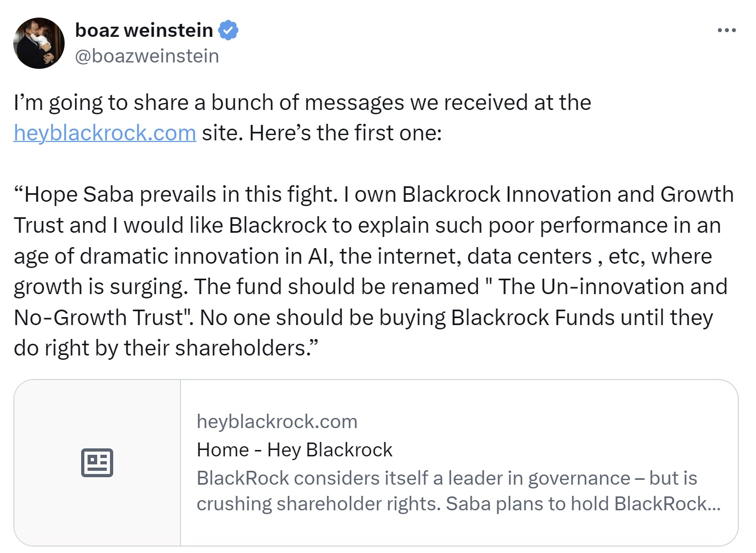Open the three-dot more options menu

pyautogui.click(x=727, y=30)
